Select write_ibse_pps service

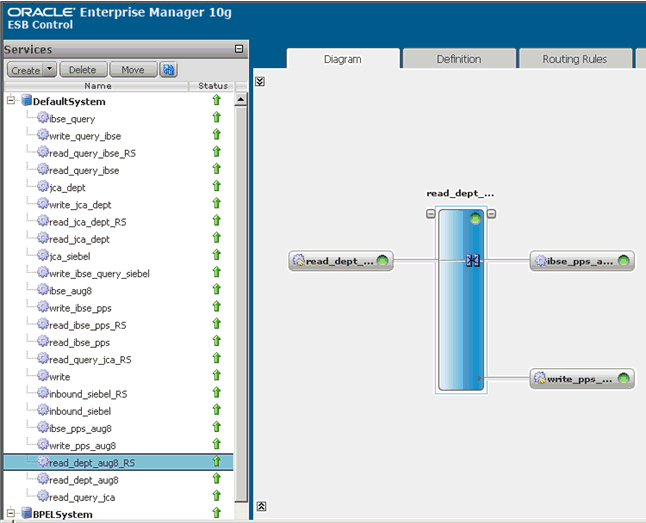click(x=80, y=308)
